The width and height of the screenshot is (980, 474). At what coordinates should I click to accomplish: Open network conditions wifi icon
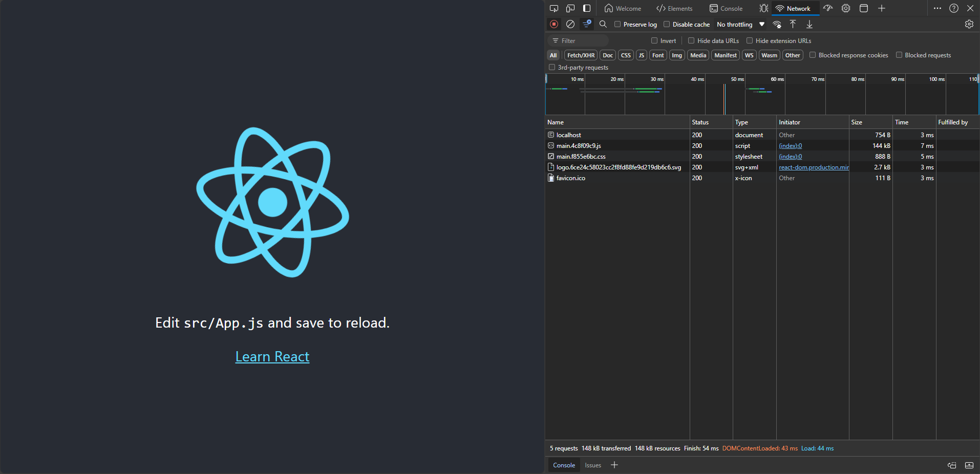(x=777, y=24)
